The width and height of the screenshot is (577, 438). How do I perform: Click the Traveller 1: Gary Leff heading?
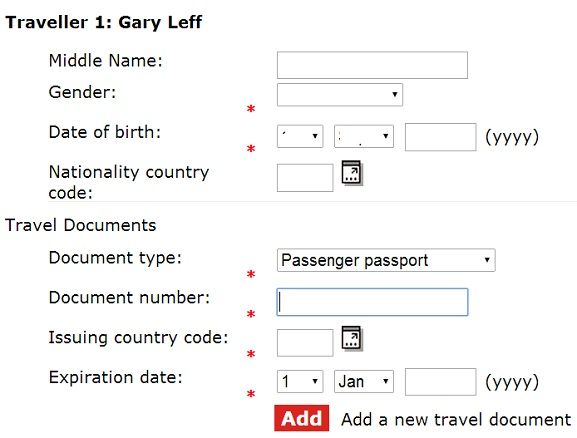(x=104, y=22)
